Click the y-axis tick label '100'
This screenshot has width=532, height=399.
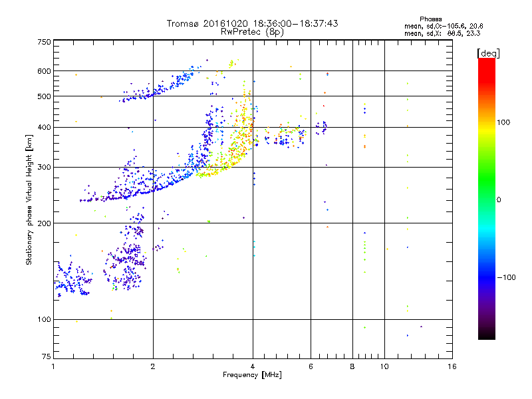coord(44,319)
